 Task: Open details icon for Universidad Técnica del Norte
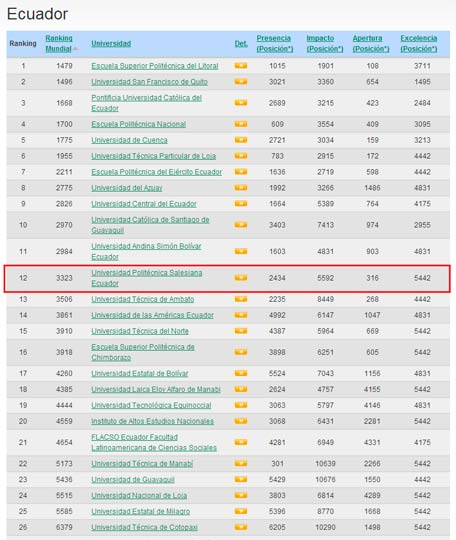click(241, 331)
